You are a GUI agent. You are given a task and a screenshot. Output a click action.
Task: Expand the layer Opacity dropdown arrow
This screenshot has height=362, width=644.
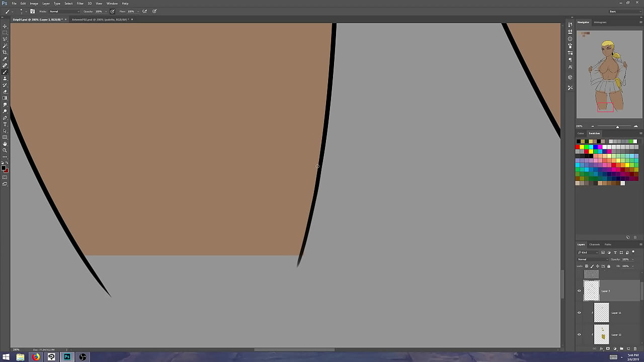coord(632,259)
